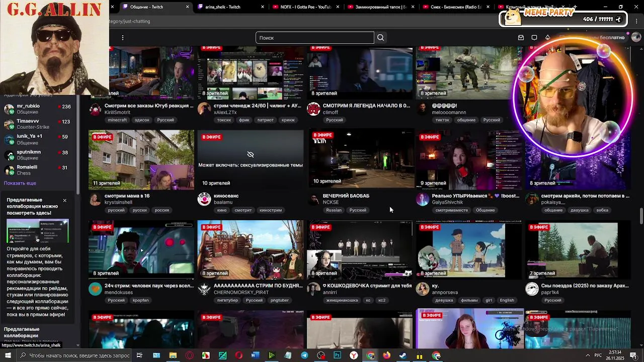Screen dimensions: 644x362
Task: Open КОШКОДЕВОЧКА стримит для тебя thumbnail
Action: click(360, 250)
